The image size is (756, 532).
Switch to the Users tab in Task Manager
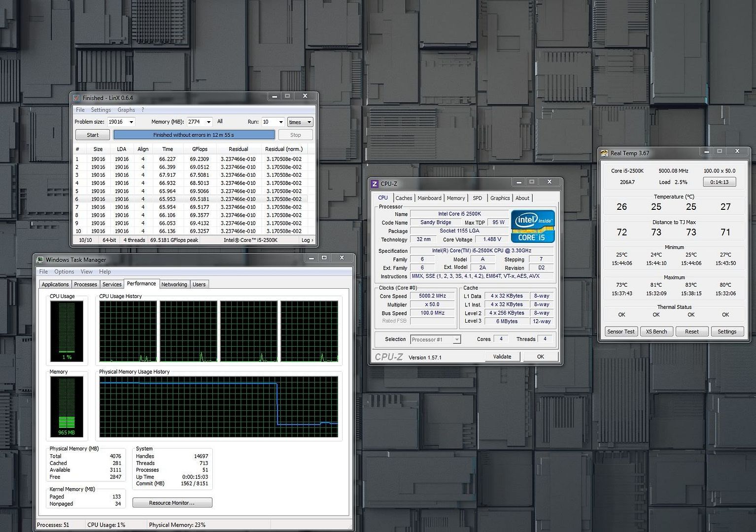pos(199,284)
